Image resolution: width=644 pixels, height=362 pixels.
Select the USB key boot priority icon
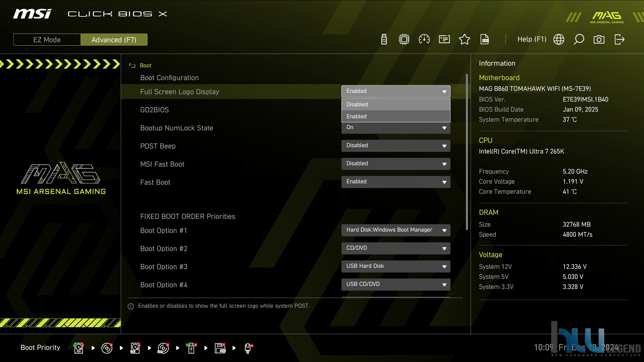(x=191, y=348)
